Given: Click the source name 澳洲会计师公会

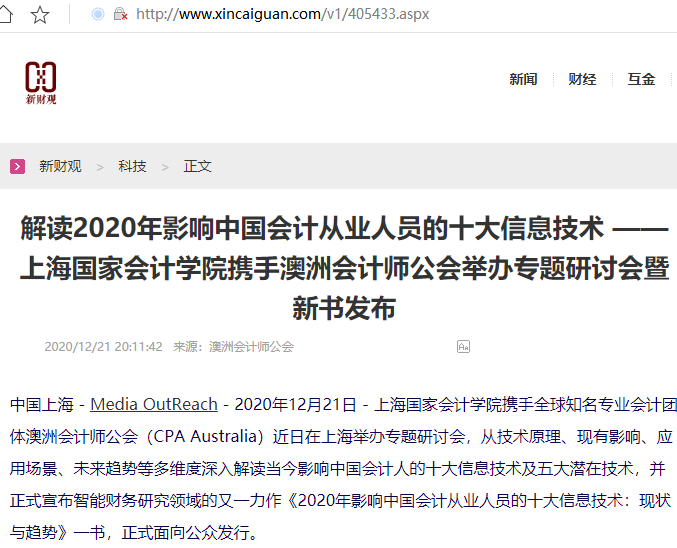Looking at the screenshot, I should tap(251, 347).
